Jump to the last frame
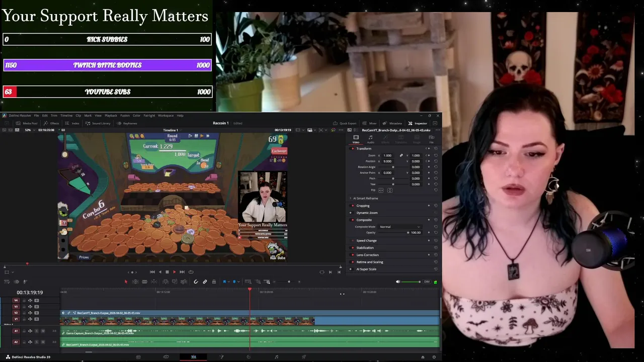The image size is (644, 362). click(x=182, y=272)
